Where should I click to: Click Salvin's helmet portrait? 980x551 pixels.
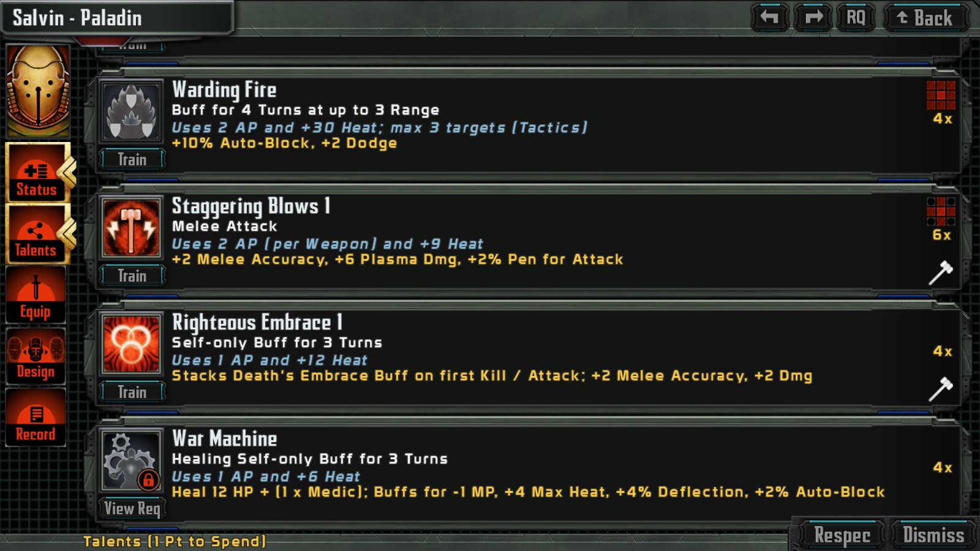[38, 91]
